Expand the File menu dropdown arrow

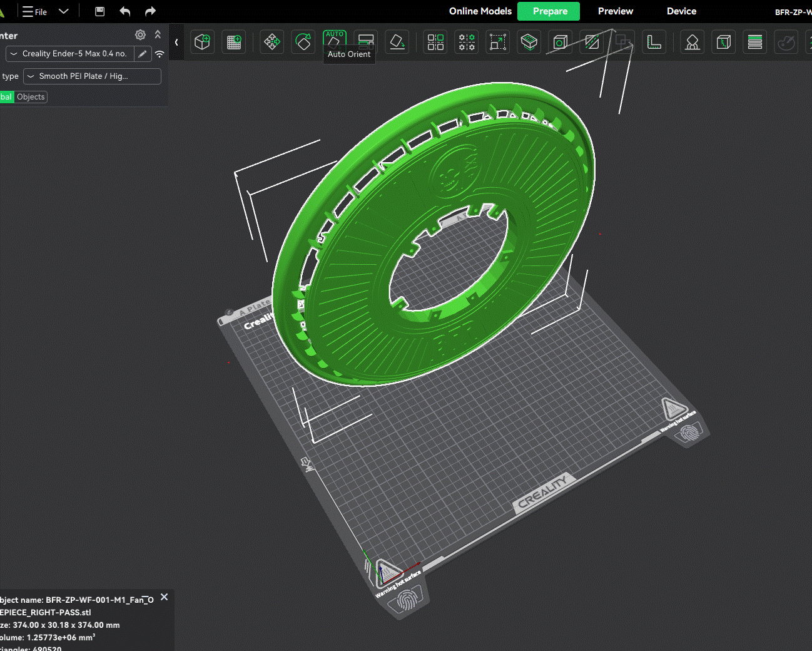point(63,11)
